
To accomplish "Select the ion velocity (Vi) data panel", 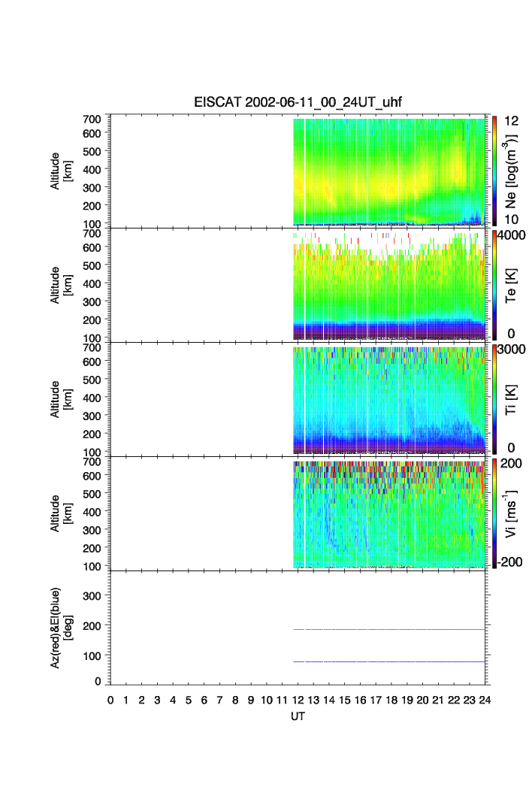I will point(388,514).
